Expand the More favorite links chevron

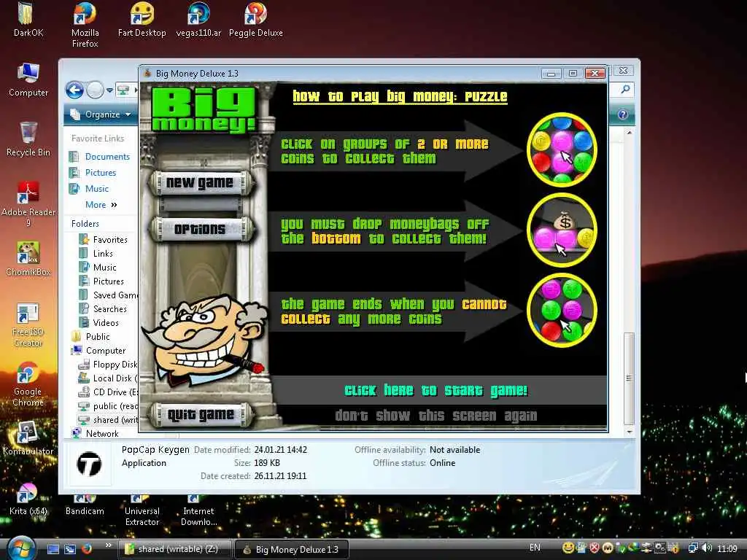114,205
